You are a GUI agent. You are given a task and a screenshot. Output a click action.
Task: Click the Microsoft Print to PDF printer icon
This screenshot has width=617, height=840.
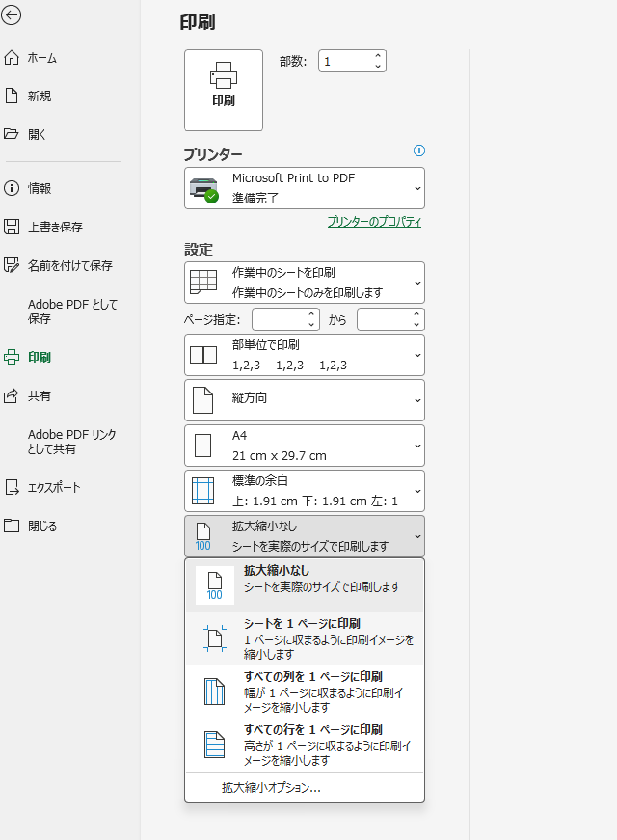[204, 190]
